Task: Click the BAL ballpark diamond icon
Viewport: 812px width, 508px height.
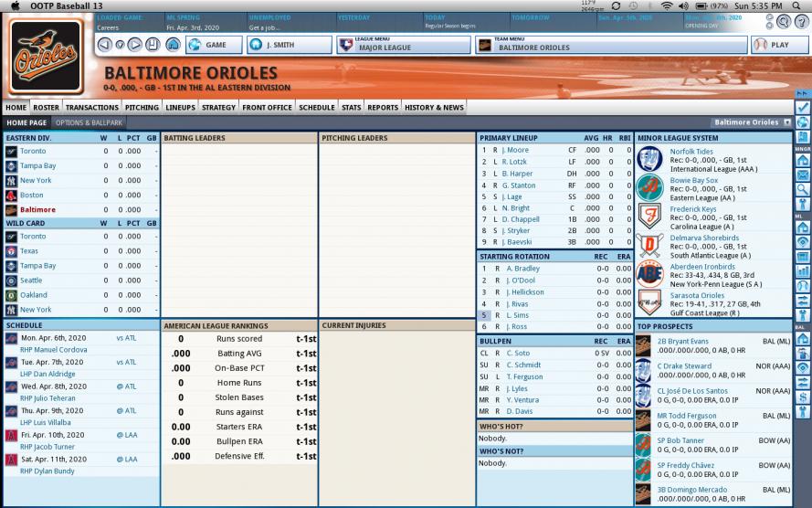Action: click(x=803, y=367)
